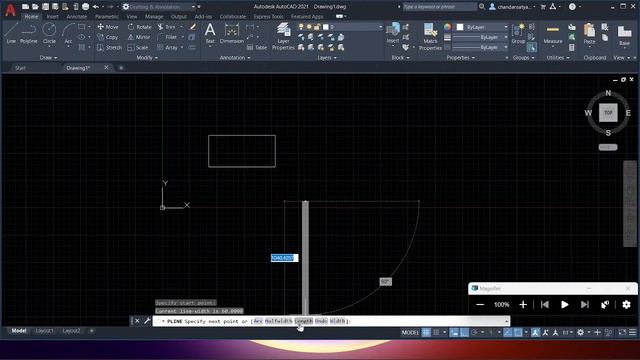Click the Group tool
This screenshot has height=360, width=640.
pyautogui.click(x=518, y=33)
